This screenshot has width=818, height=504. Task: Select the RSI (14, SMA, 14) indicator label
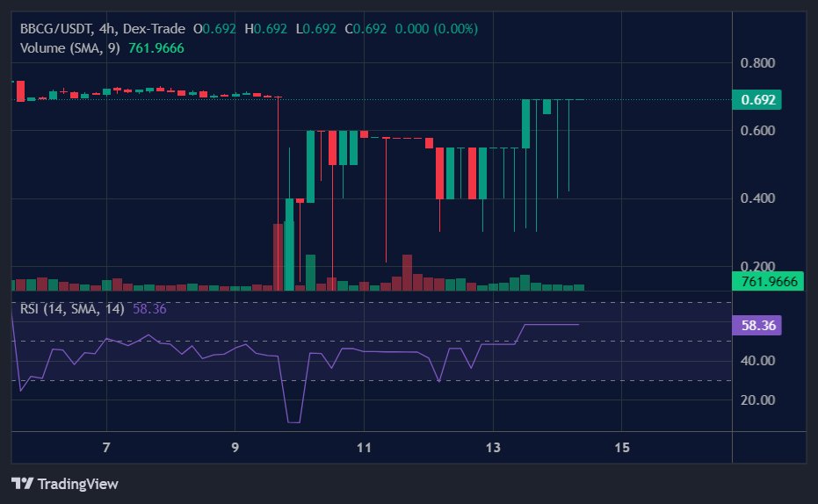(72, 309)
